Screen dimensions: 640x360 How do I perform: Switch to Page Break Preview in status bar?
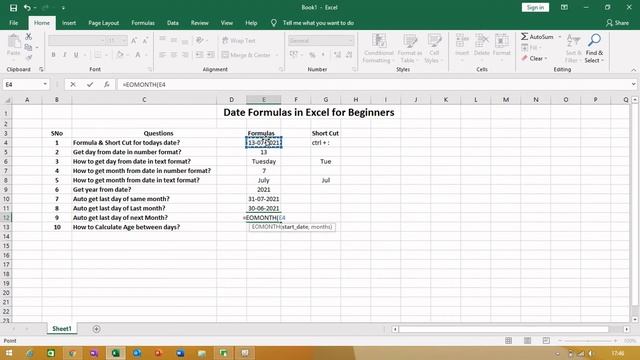click(x=546, y=340)
